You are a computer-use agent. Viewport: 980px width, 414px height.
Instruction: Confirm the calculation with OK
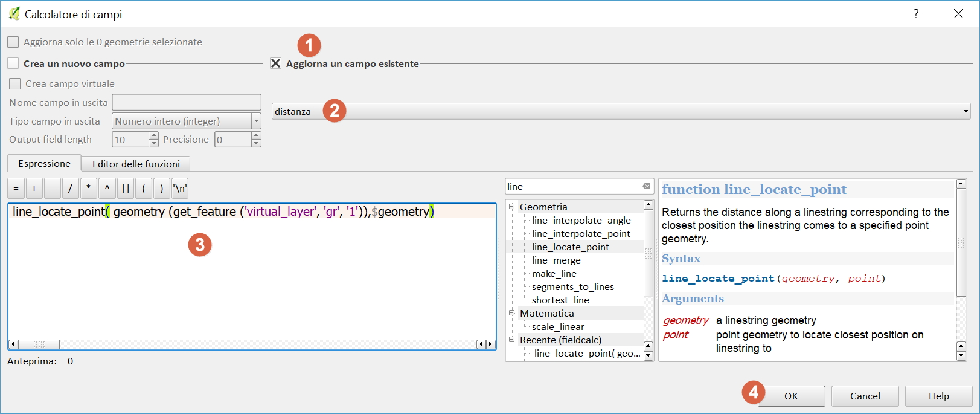(791, 396)
